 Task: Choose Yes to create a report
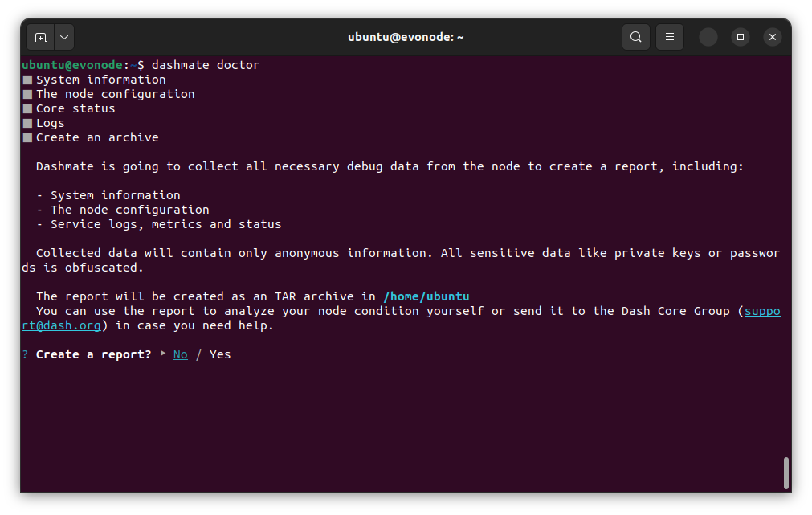pos(220,354)
